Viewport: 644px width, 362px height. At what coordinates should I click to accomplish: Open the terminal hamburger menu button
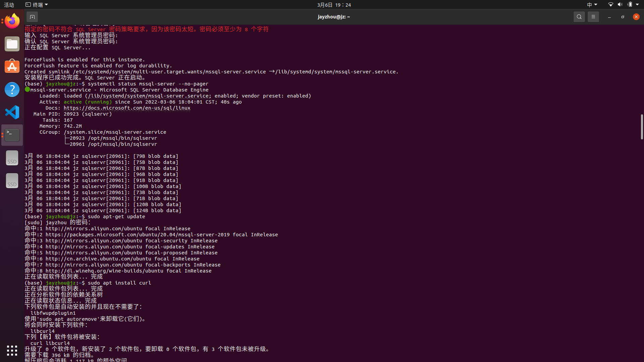[x=593, y=17]
